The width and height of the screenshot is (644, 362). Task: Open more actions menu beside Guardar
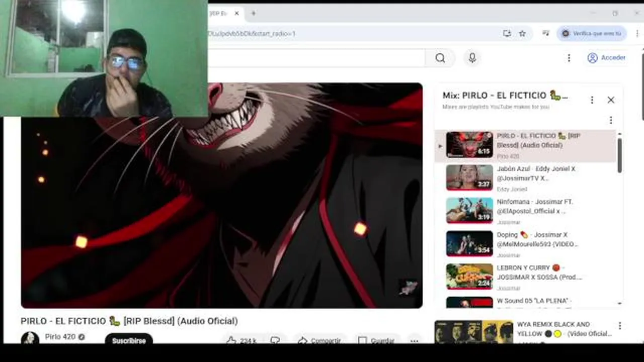tap(414, 340)
